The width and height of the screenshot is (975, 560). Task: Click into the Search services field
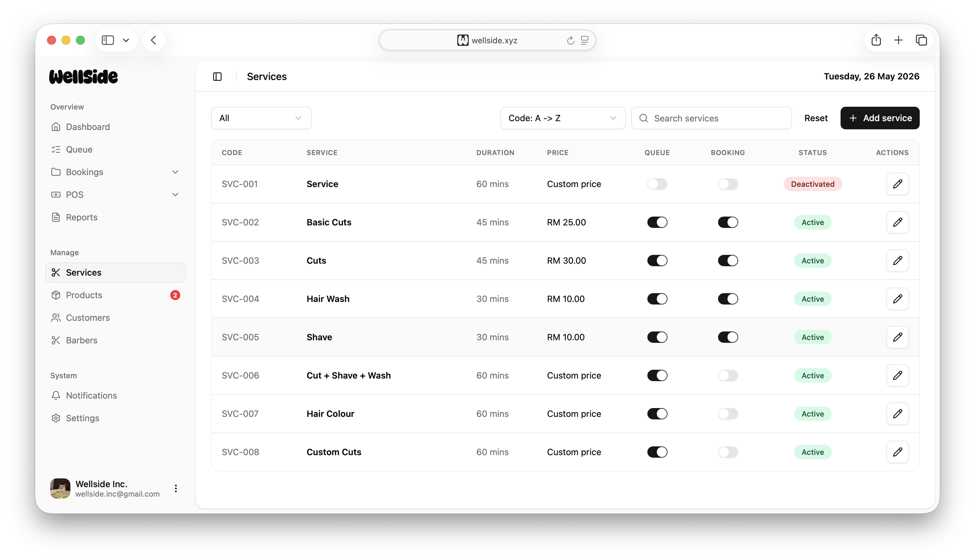pyautogui.click(x=711, y=118)
